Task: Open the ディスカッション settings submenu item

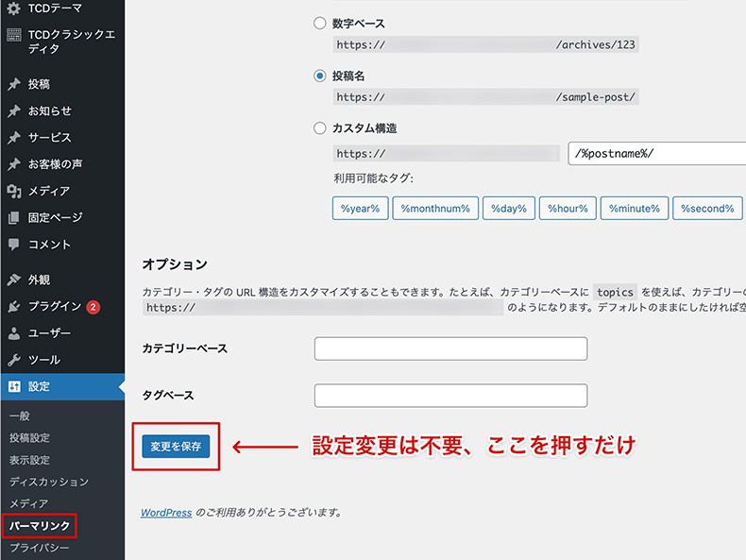Action: tap(49, 482)
